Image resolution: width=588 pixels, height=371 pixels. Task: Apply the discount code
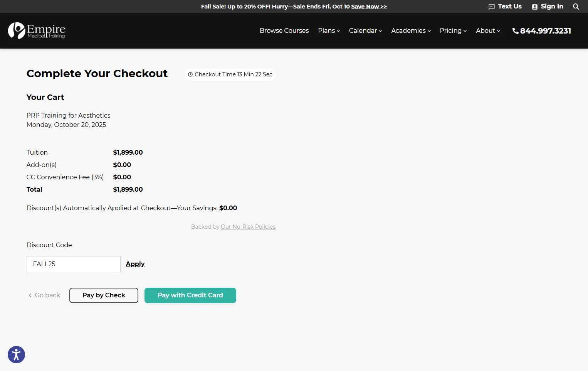click(x=135, y=264)
